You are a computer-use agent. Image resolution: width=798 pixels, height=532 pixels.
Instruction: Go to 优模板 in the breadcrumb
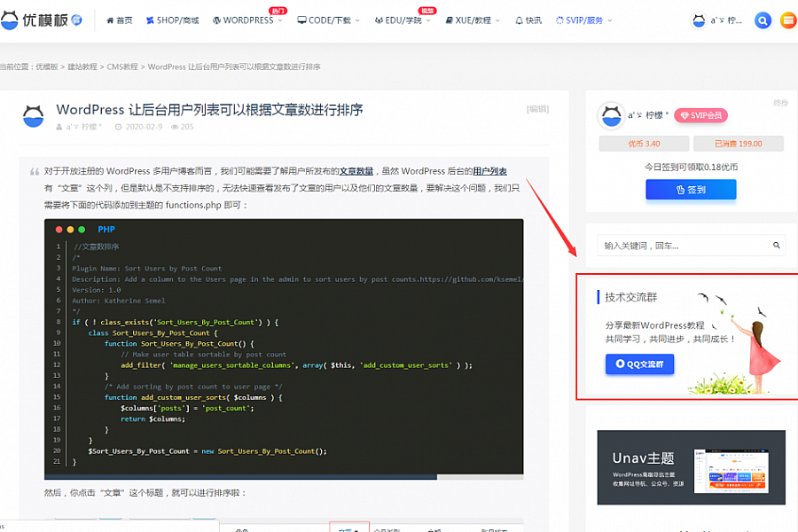click(47, 66)
